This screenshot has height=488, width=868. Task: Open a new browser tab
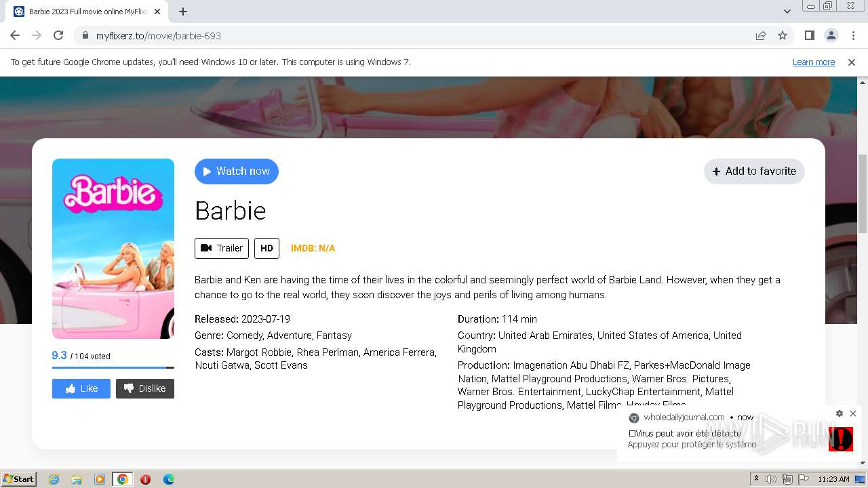tap(183, 12)
